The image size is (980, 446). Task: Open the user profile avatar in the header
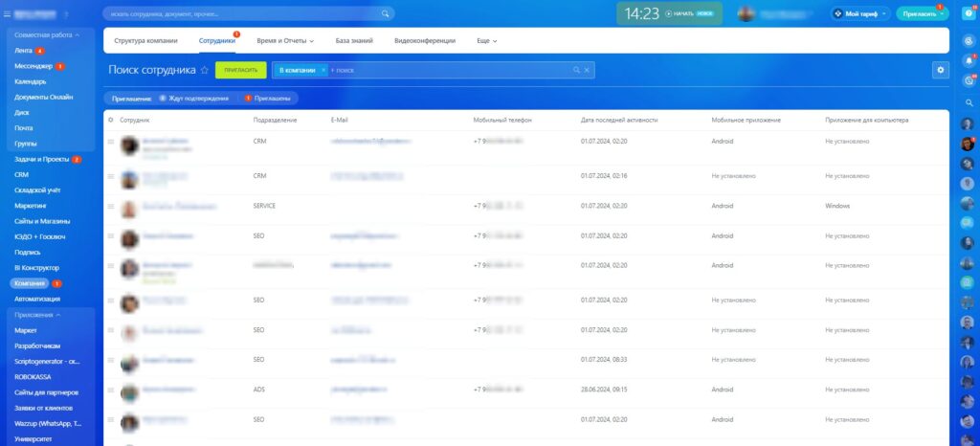746,13
